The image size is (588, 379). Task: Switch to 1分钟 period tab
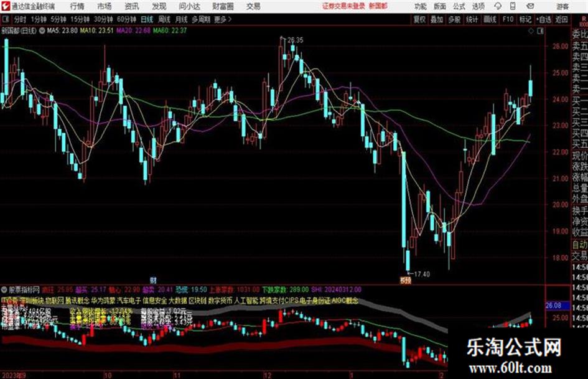pyautogui.click(x=38, y=19)
